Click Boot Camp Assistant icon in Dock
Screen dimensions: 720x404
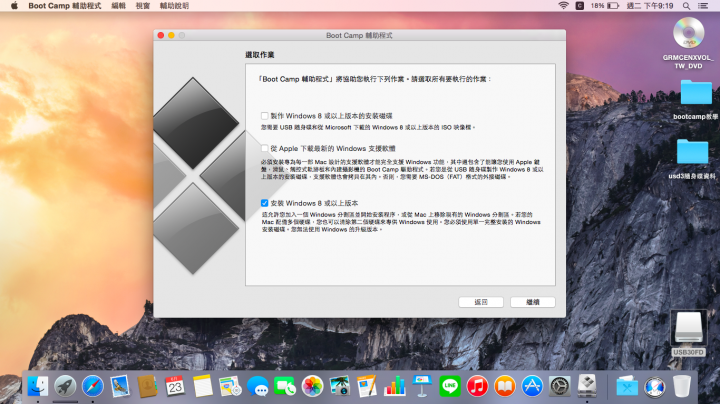pos(587,386)
